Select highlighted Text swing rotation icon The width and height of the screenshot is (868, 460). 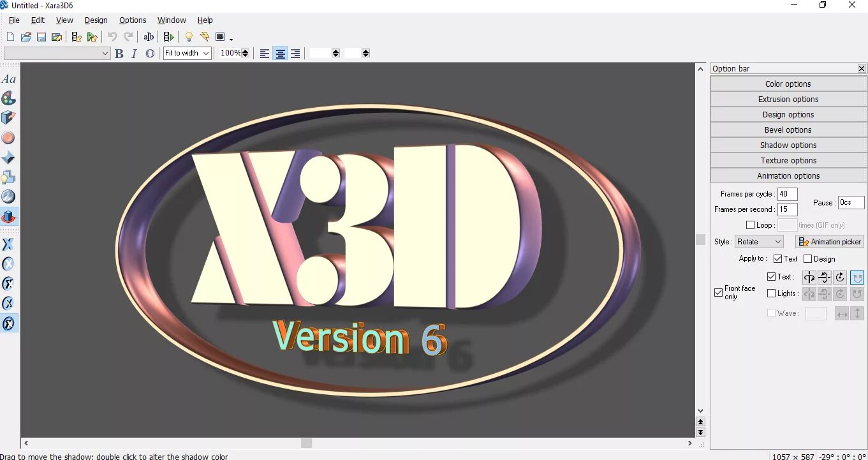[857, 278]
